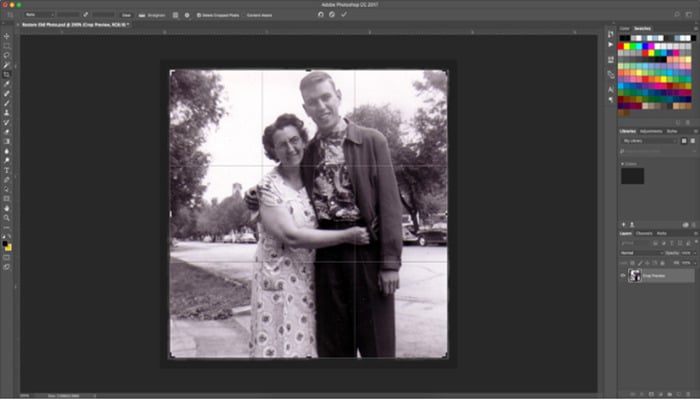This screenshot has height=400, width=700.
Task: Select the History Brush tool
Action: [7, 122]
